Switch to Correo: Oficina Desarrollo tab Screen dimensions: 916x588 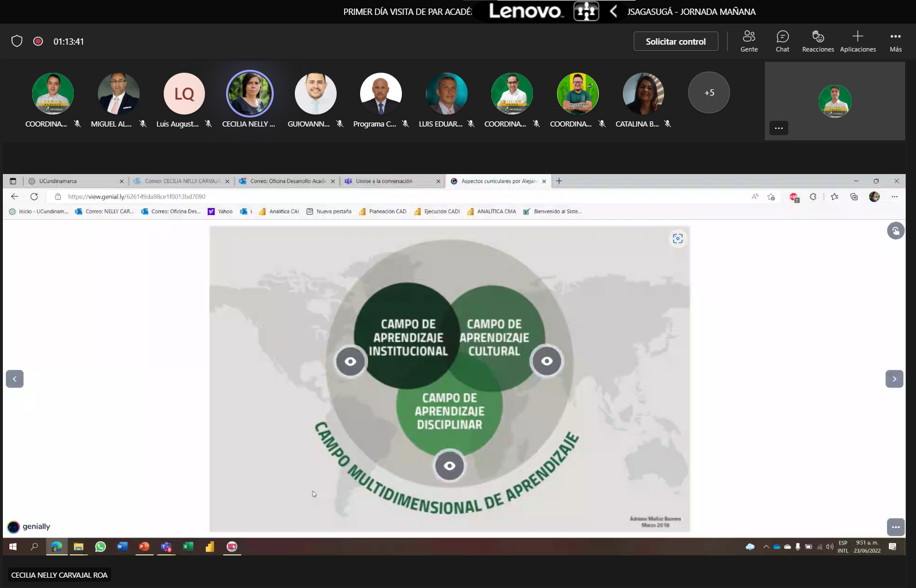click(286, 181)
